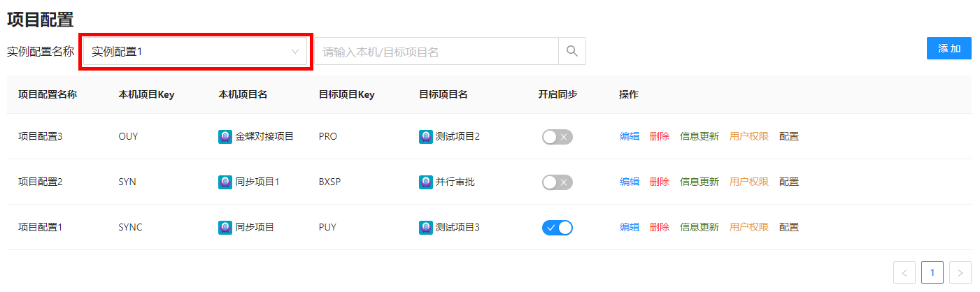Focus the 本机/目标项目名 search field
The height and width of the screenshot is (292, 980).
pyautogui.click(x=436, y=51)
